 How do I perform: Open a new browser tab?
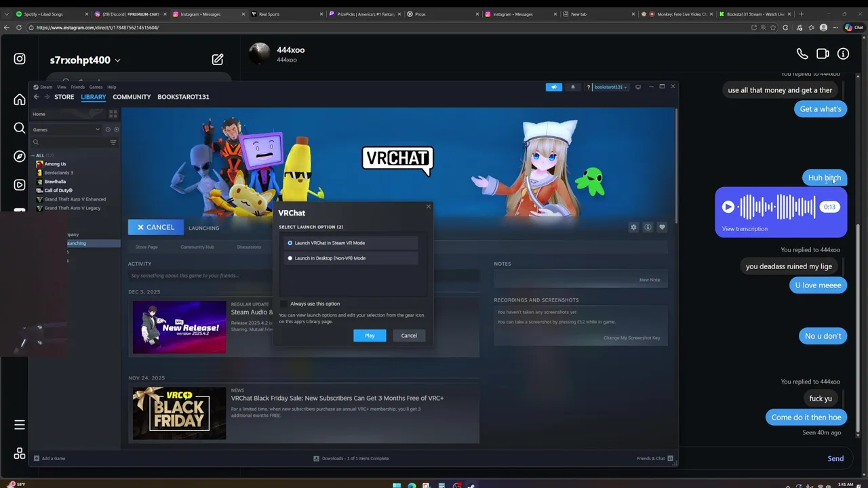[x=801, y=14]
